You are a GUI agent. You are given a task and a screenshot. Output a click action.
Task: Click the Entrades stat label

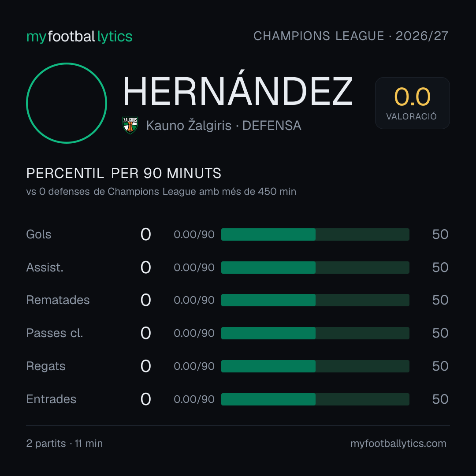coord(51,399)
